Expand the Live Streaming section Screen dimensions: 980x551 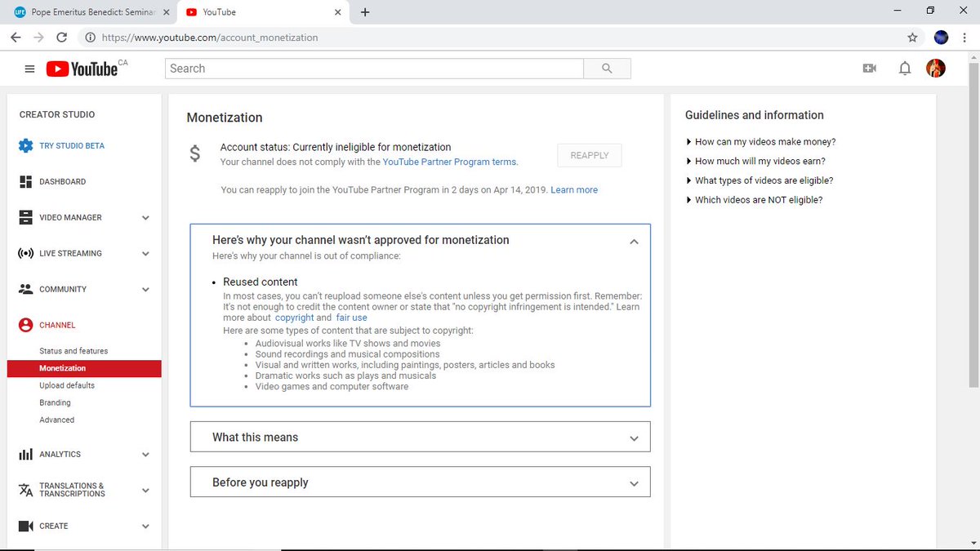click(145, 254)
